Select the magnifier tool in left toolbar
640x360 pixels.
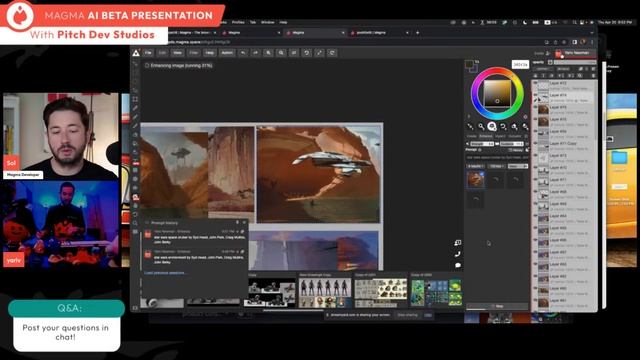(135, 223)
